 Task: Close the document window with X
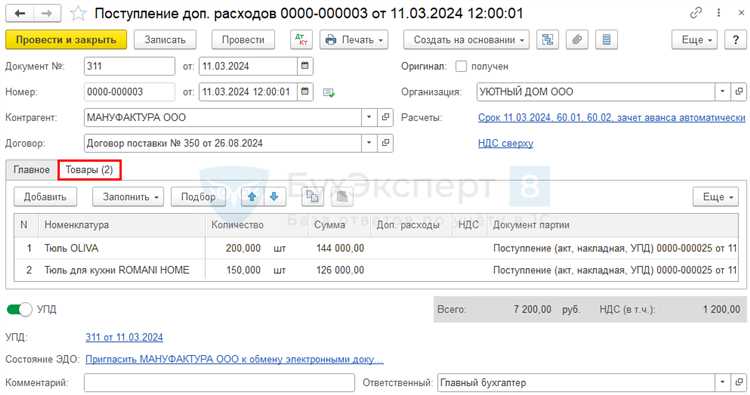[741, 13]
